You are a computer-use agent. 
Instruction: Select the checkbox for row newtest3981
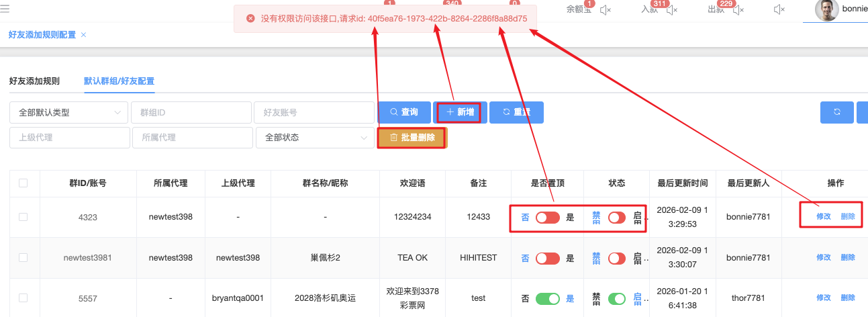coord(23,257)
